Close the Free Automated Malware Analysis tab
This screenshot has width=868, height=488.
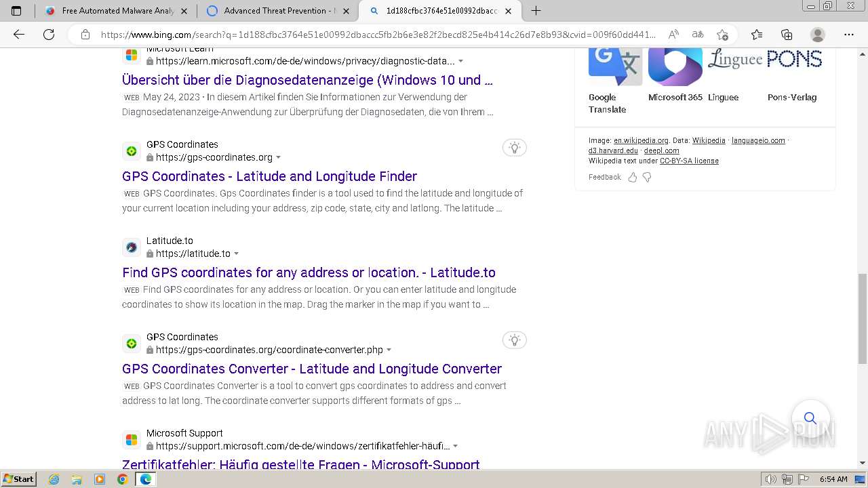[184, 11]
